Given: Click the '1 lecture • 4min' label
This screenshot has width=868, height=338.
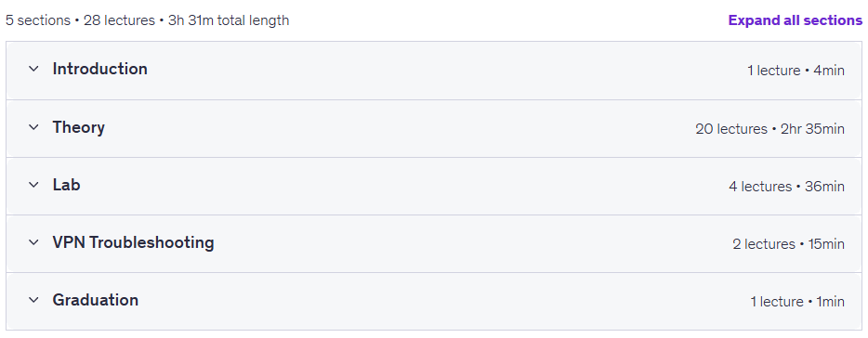Looking at the screenshot, I should 796,71.
